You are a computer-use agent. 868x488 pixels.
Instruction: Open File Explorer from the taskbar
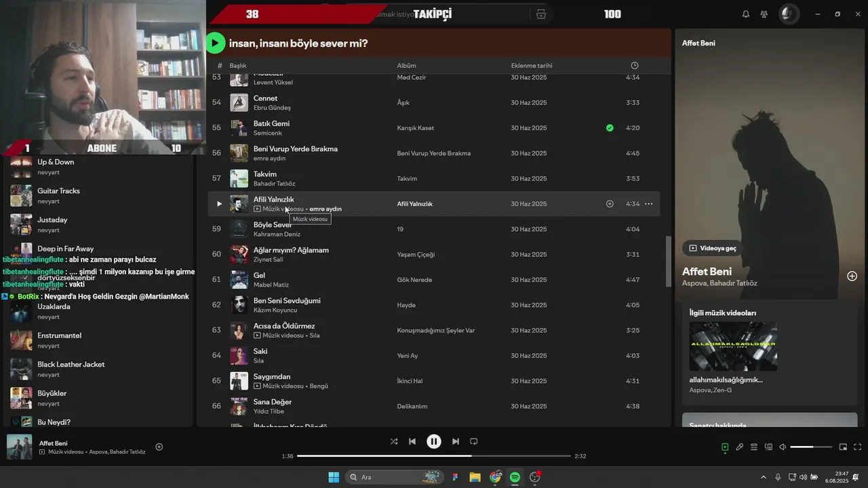click(x=475, y=477)
